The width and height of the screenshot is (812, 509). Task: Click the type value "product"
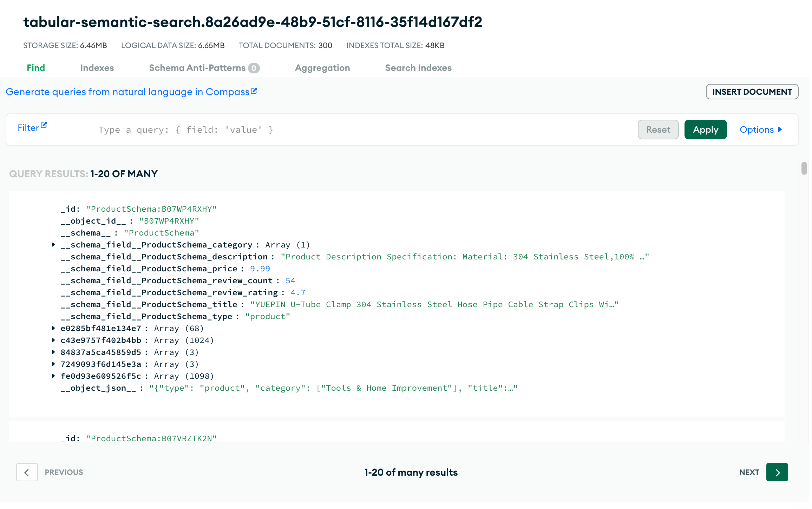268,316
